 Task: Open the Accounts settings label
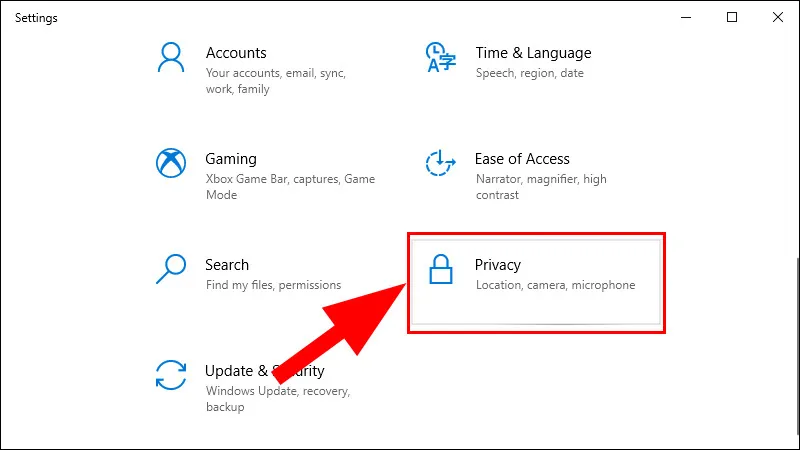point(236,53)
